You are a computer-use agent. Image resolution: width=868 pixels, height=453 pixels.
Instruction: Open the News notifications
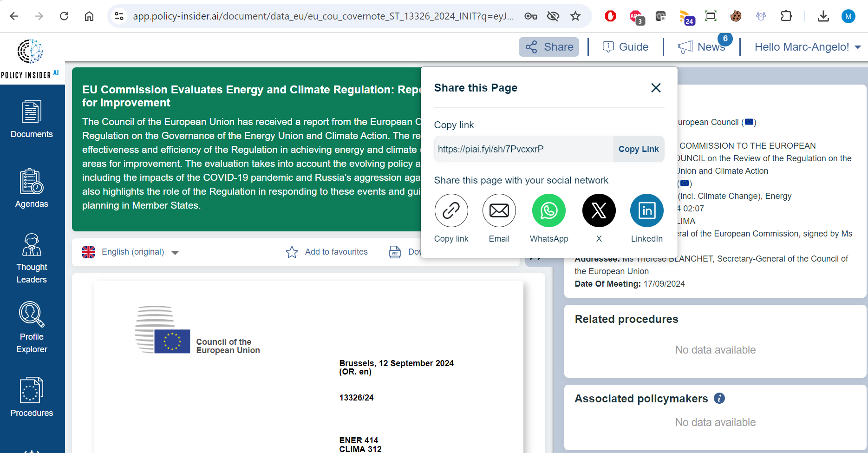tap(702, 47)
